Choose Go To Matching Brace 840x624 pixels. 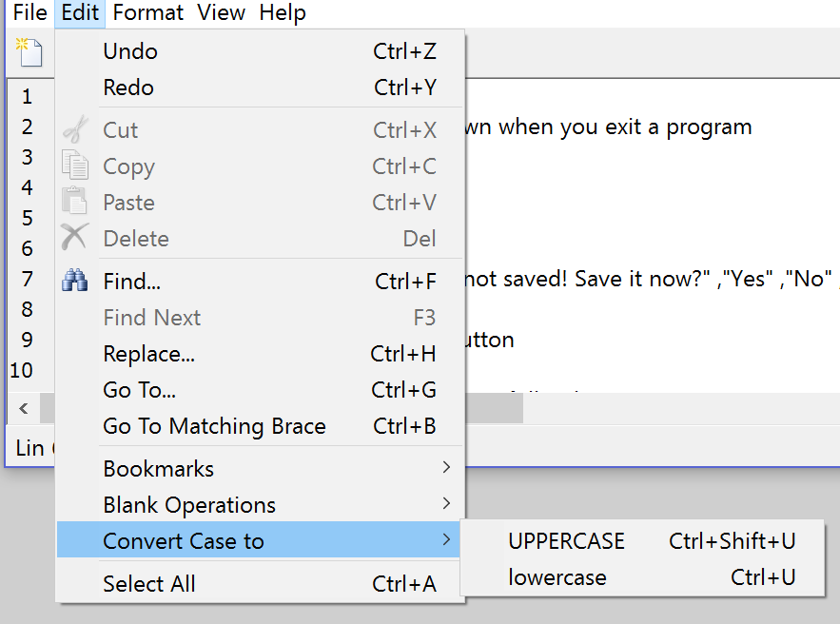click(x=259, y=426)
